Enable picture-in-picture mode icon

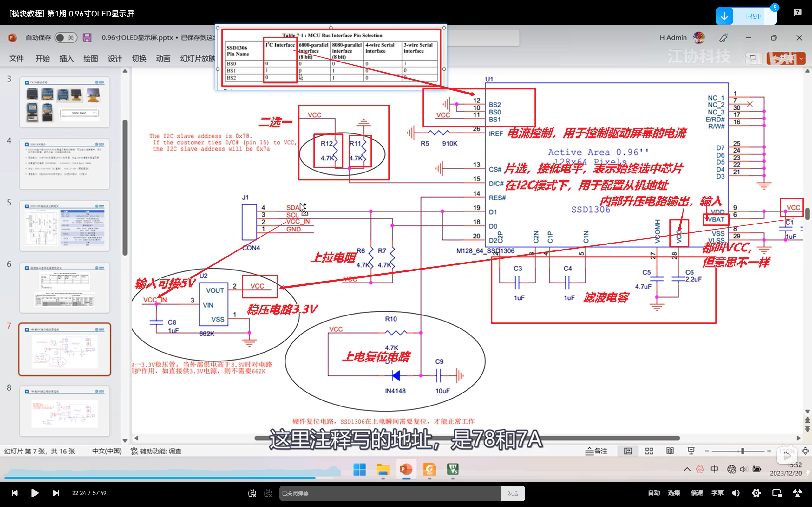point(777,493)
